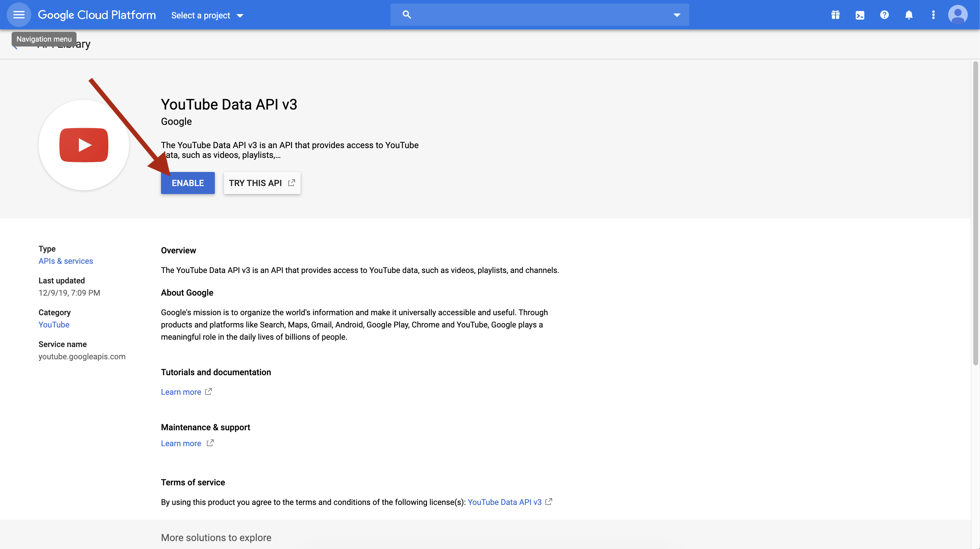Open Tutorials Learn more link
980x549 pixels.
pyautogui.click(x=181, y=391)
